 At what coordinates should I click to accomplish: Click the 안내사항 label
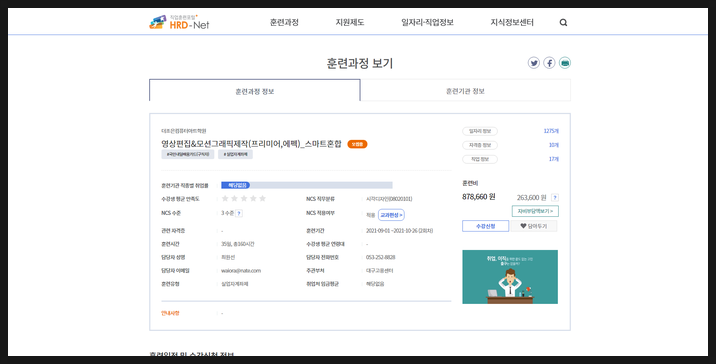[x=170, y=313]
